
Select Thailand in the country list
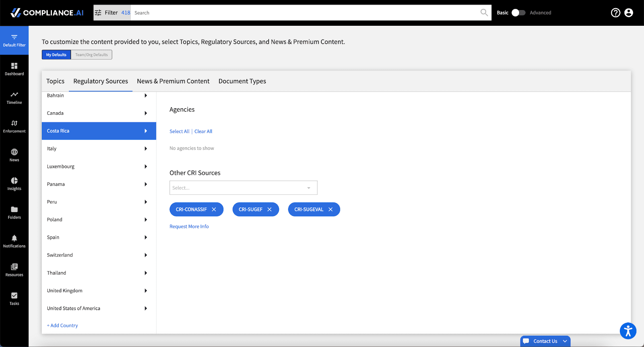pyautogui.click(x=99, y=273)
